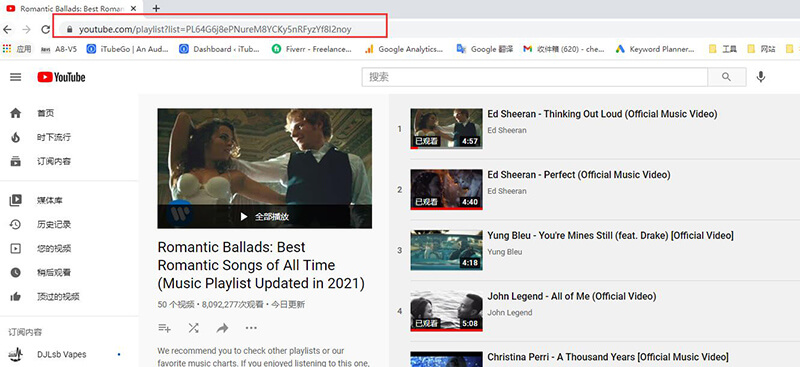The width and height of the screenshot is (800, 367).
Task: Save playlist with add-to-library icon
Action: tap(164, 328)
